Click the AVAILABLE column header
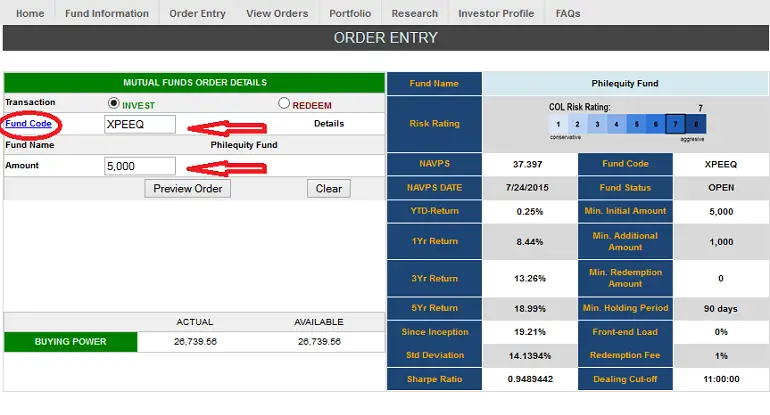Image resolution: width=770 pixels, height=415 pixels. pos(319,322)
